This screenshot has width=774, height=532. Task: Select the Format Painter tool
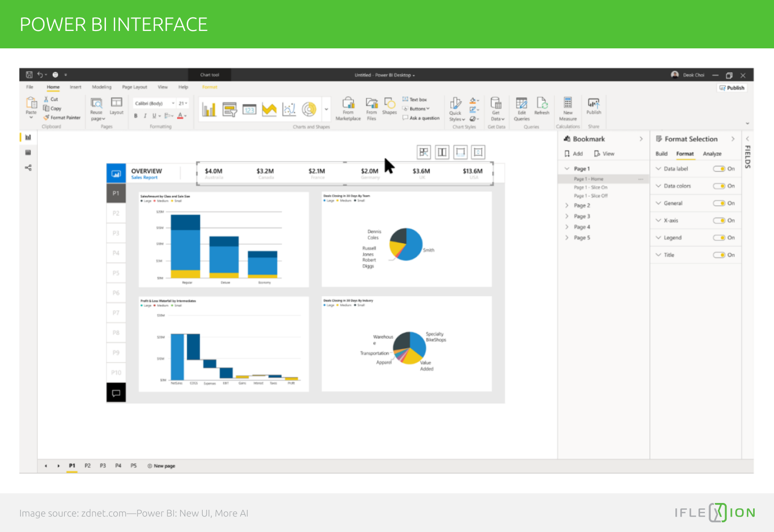(x=62, y=118)
